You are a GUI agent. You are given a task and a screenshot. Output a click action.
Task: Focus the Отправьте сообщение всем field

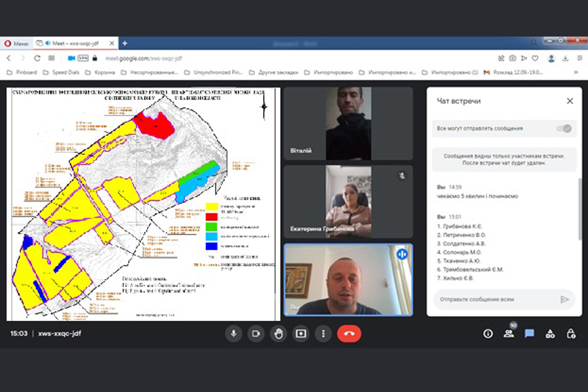coord(497,299)
